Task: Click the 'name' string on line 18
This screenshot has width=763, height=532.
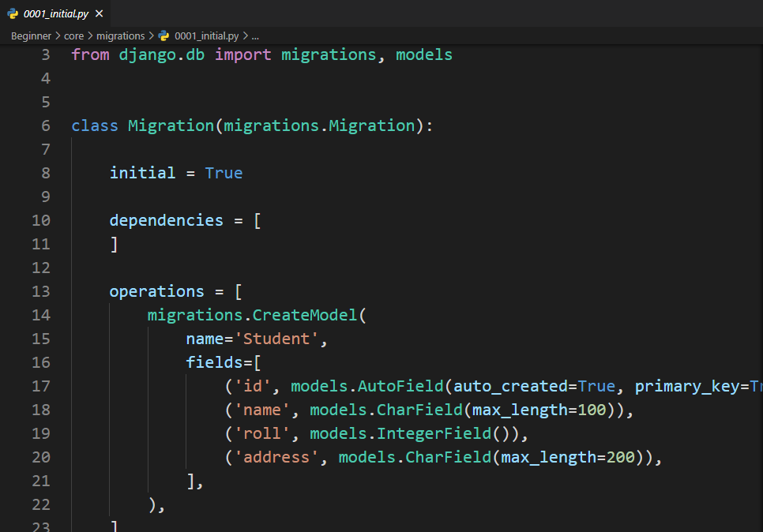Action: [261, 410]
